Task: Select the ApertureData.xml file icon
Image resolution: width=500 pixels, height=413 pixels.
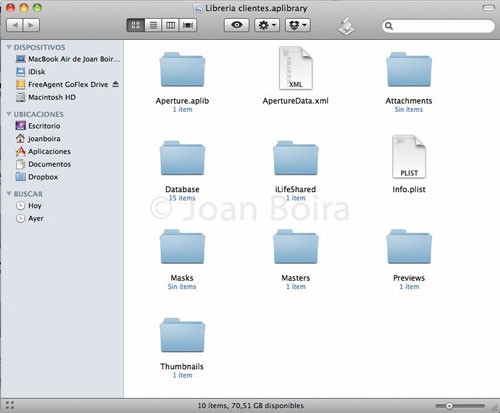Action: click(x=296, y=68)
